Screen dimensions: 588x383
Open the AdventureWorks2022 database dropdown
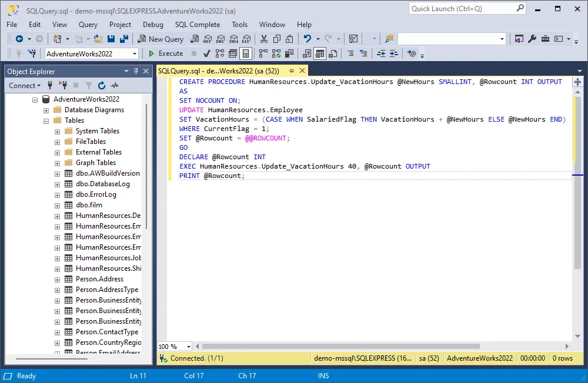point(135,53)
